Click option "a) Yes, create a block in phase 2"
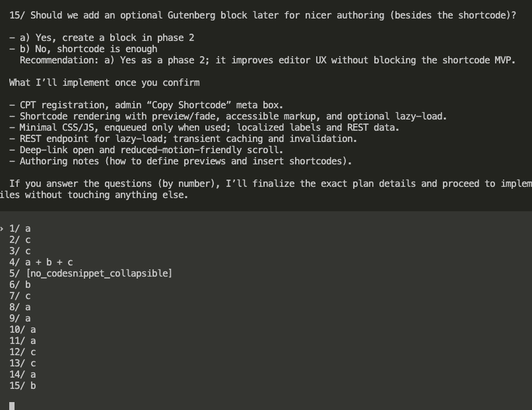 point(107,38)
